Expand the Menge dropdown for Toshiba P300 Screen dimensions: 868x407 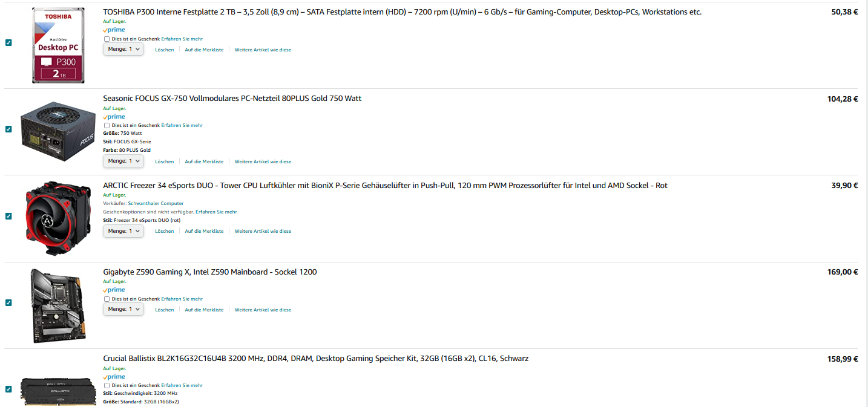click(x=123, y=49)
